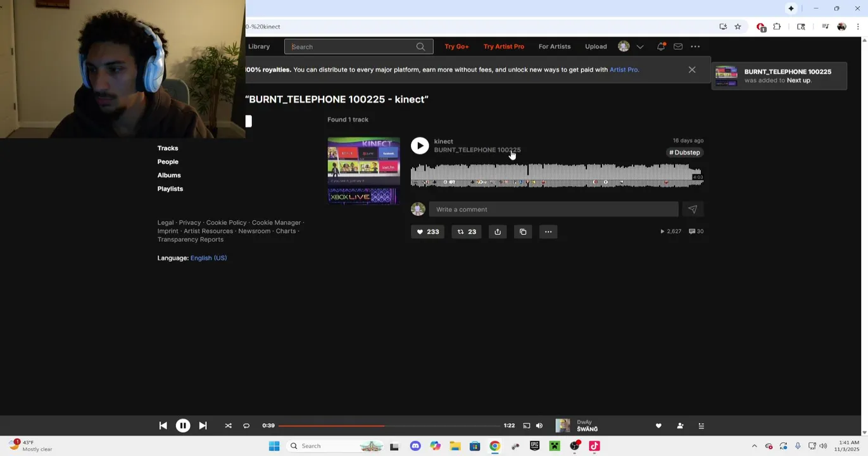Open the kinect artist link
Screen dimensions: 868x456
(443, 142)
